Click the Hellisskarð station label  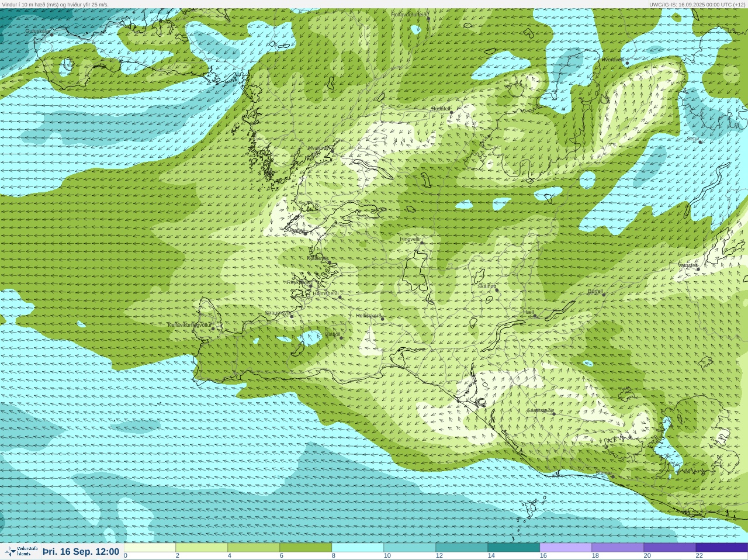[x=369, y=316]
